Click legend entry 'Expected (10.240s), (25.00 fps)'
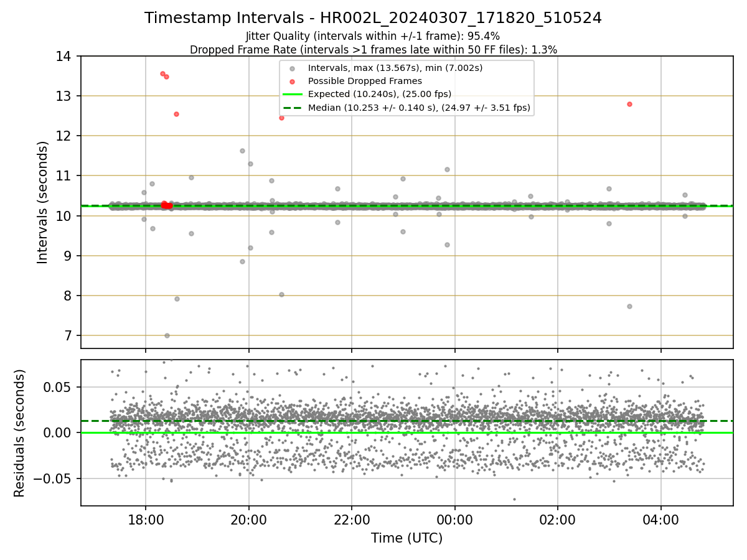The height and width of the screenshot is (560, 747). coord(380,94)
